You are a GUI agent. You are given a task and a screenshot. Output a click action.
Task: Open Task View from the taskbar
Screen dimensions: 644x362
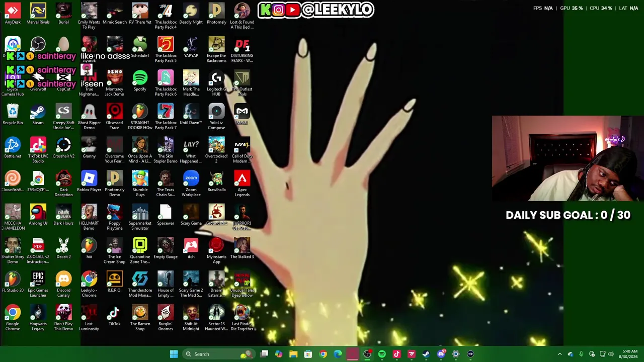264,354
